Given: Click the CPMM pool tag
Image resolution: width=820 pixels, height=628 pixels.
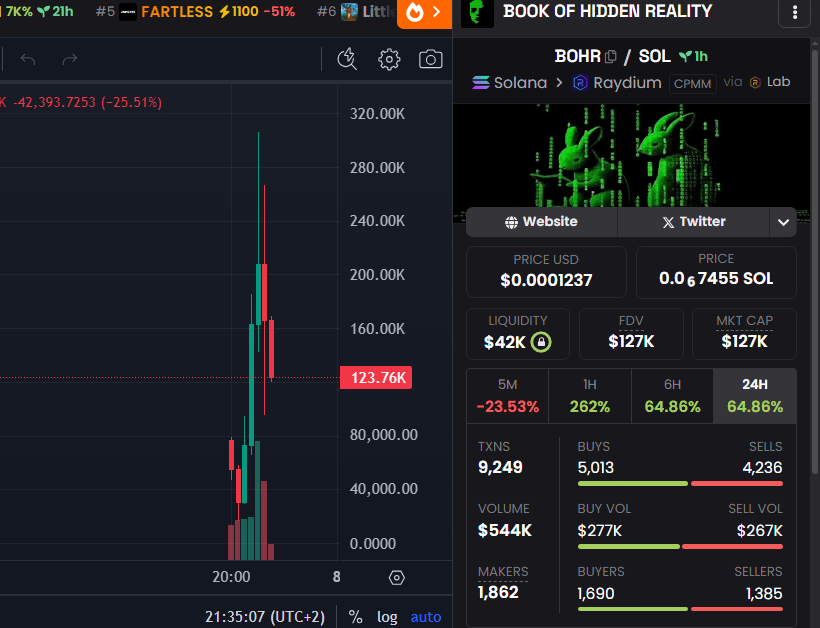Looking at the screenshot, I should pos(692,84).
